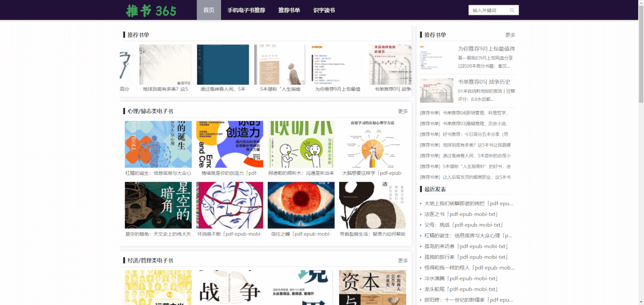Open the 资本 book cover in 经济/管理 section
644x305 pixels.
(x=372, y=287)
